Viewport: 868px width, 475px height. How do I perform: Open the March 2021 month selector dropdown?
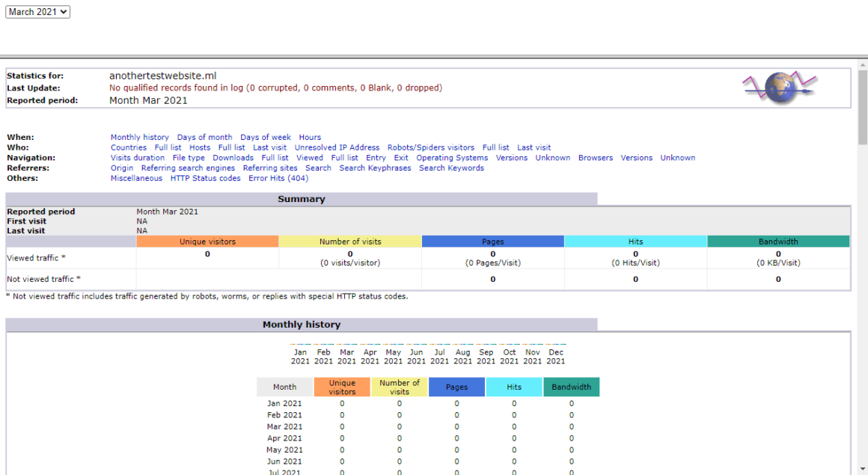coord(37,11)
